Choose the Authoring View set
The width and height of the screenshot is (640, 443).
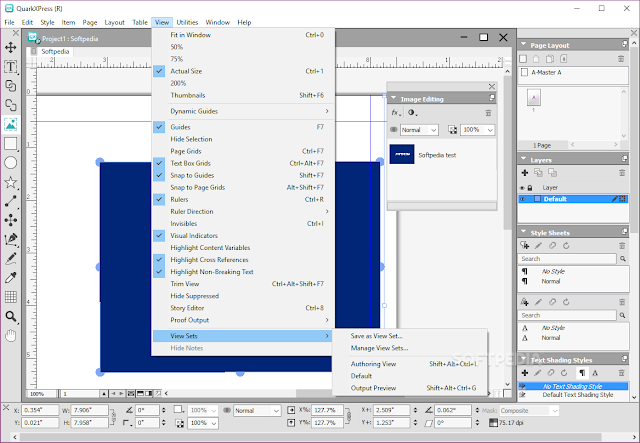[x=410, y=364]
